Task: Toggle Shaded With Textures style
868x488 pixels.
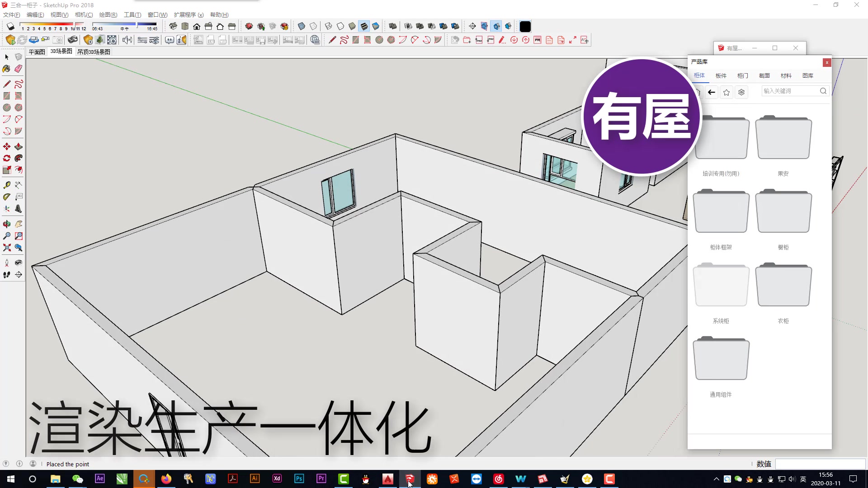Action: tap(364, 26)
